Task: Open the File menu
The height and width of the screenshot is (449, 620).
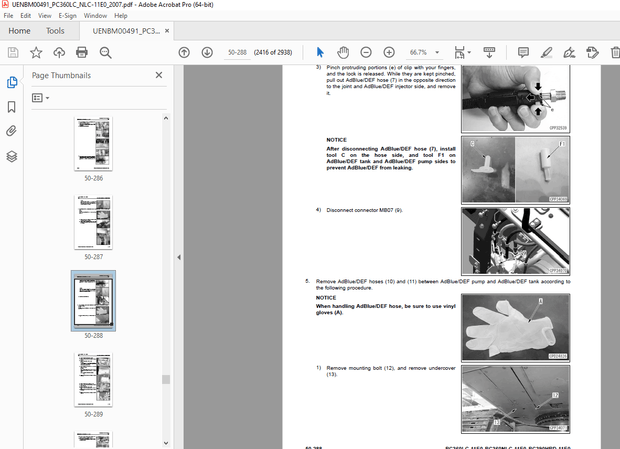Action: pyautogui.click(x=8, y=16)
